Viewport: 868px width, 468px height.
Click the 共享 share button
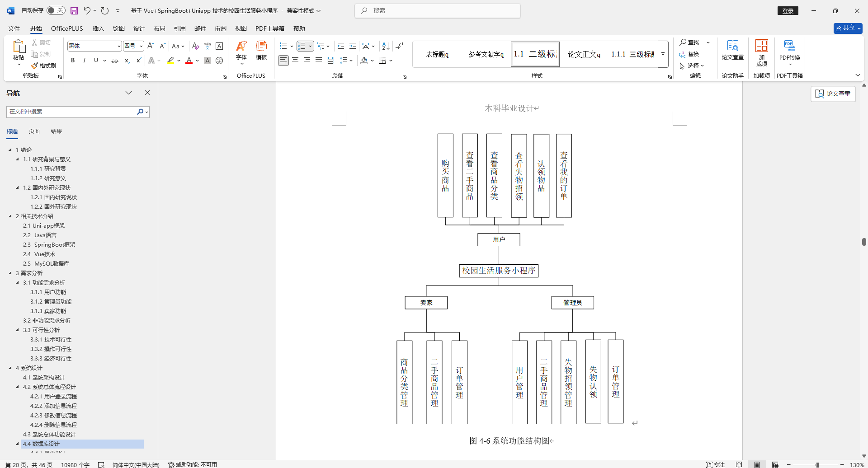click(x=847, y=28)
